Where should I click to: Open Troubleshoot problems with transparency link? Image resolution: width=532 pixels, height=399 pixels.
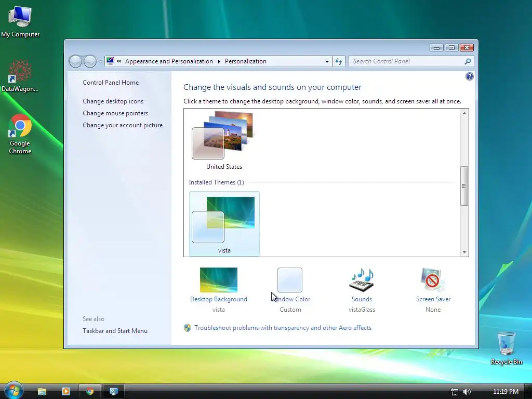[x=283, y=328]
